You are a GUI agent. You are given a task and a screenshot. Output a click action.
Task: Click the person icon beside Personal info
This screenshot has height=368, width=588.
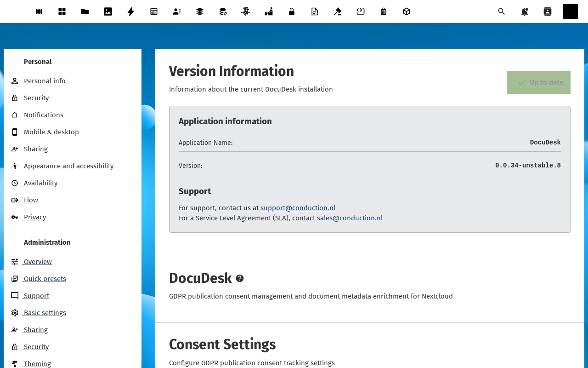coord(15,81)
